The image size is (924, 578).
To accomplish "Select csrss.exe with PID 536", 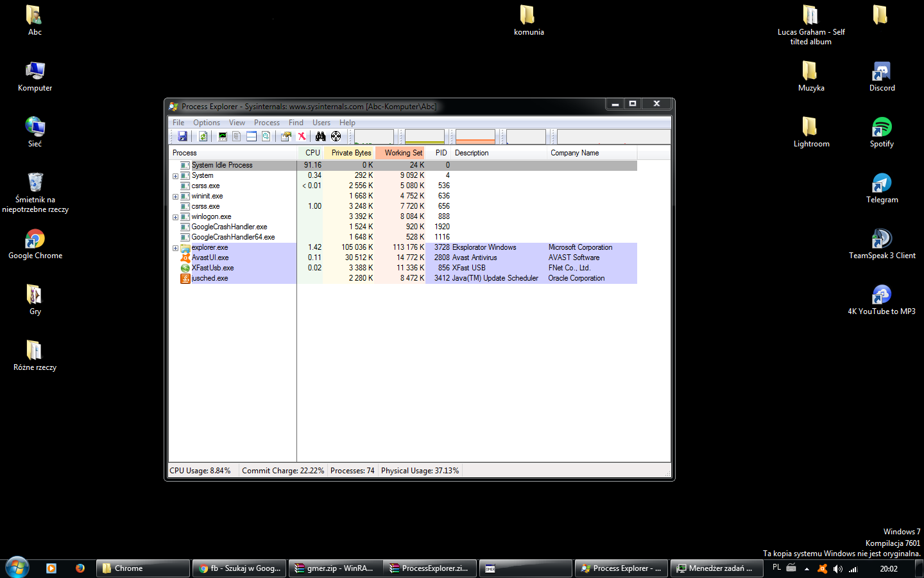I will (403, 186).
